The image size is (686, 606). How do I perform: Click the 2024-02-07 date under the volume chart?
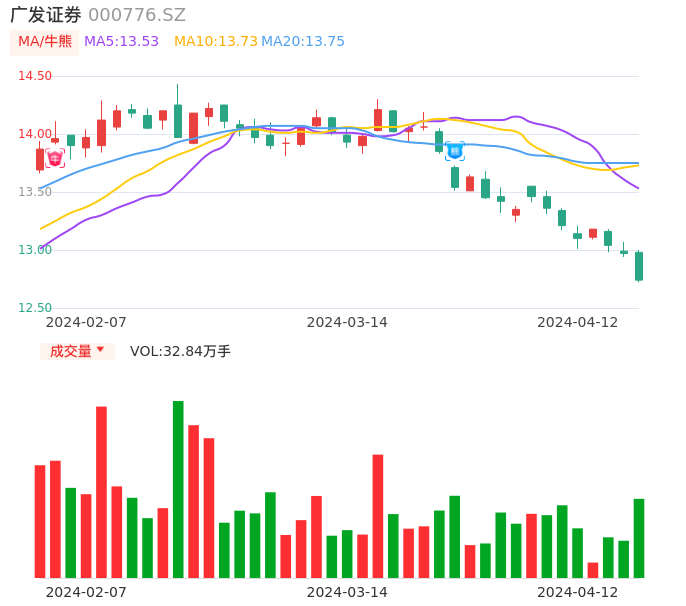[86, 592]
